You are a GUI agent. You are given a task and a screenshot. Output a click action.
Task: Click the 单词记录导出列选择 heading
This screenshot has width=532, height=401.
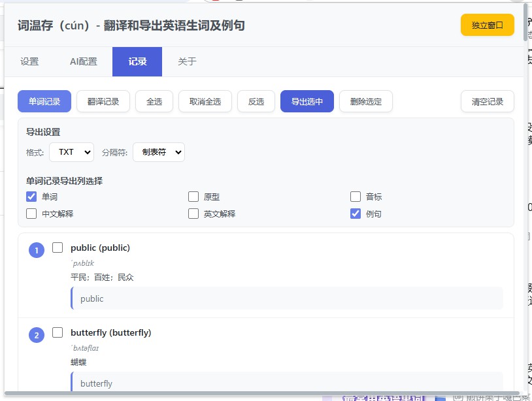coord(65,181)
